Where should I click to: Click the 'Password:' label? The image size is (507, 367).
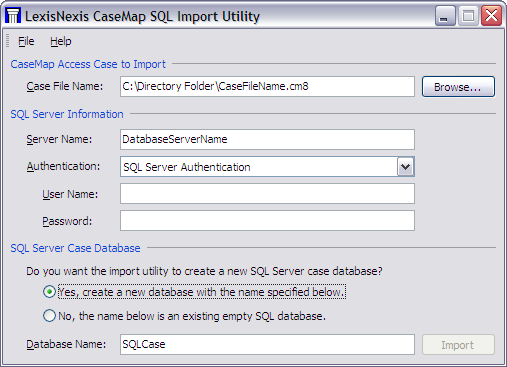[x=67, y=221]
